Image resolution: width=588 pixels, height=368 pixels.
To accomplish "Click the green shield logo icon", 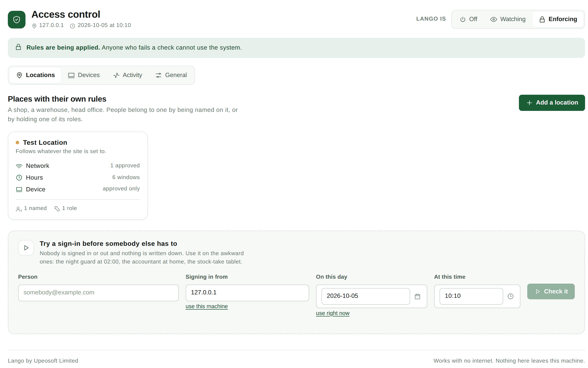I will coord(17,20).
